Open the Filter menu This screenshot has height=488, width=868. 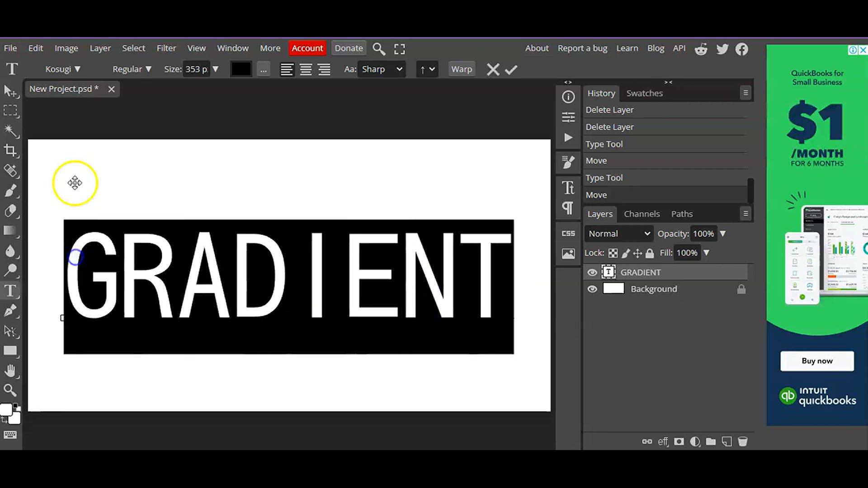click(x=166, y=48)
